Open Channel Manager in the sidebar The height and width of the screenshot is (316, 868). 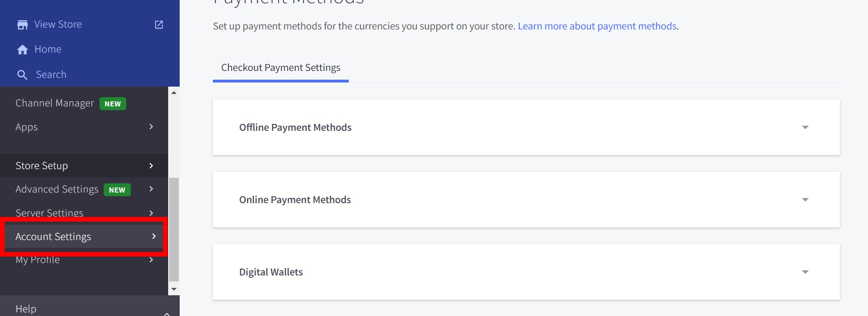click(x=54, y=103)
